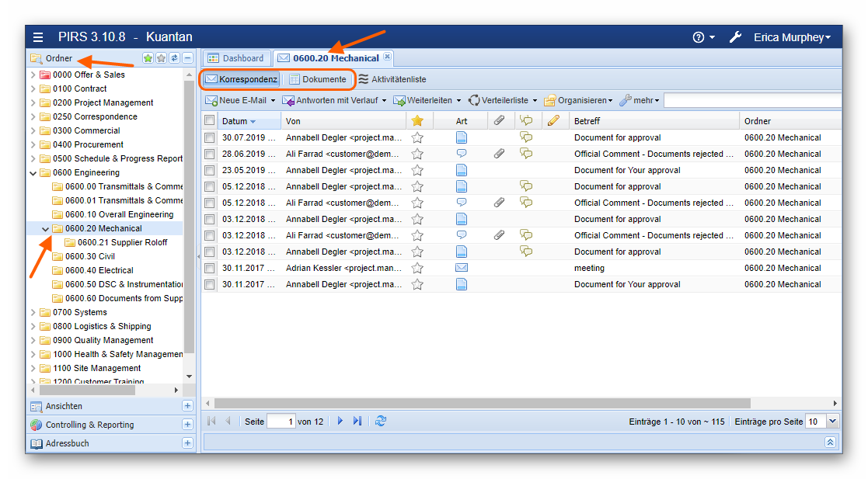
Task: Click the refresh icon in pagination bar
Action: pyautogui.click(x=381, y=421)
